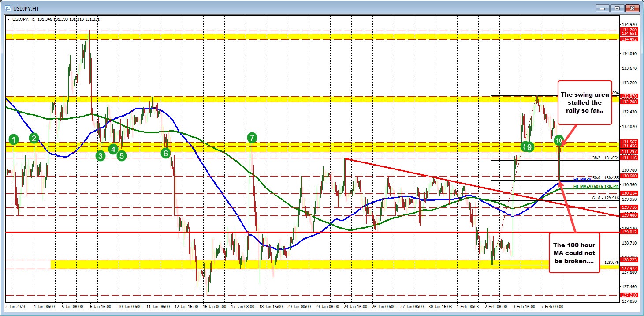Click the red 131.567 price level label
644x316 pixels.
coord(629,141)
